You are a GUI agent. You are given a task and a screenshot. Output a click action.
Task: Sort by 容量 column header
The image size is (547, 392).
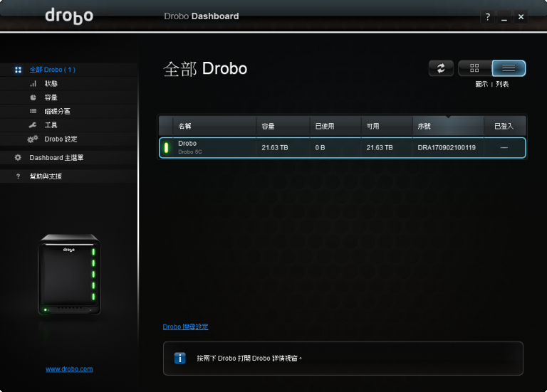283,126
